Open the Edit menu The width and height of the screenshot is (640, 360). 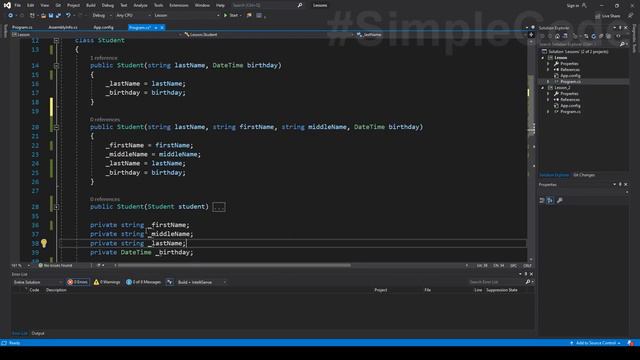pyautogui.click(x=31, y=5)
